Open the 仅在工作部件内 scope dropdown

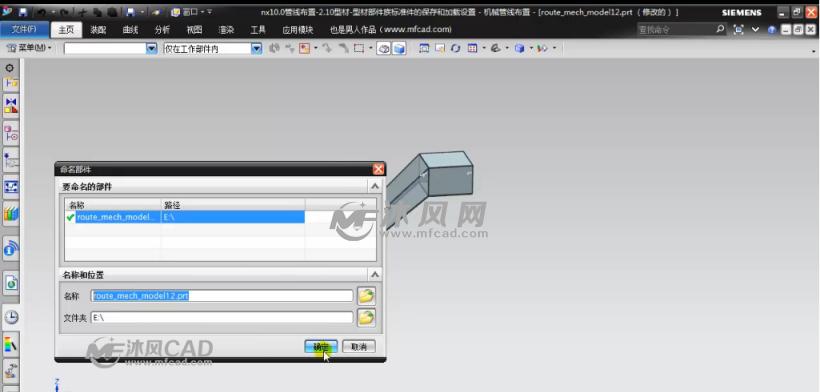(x=256, y=49)
